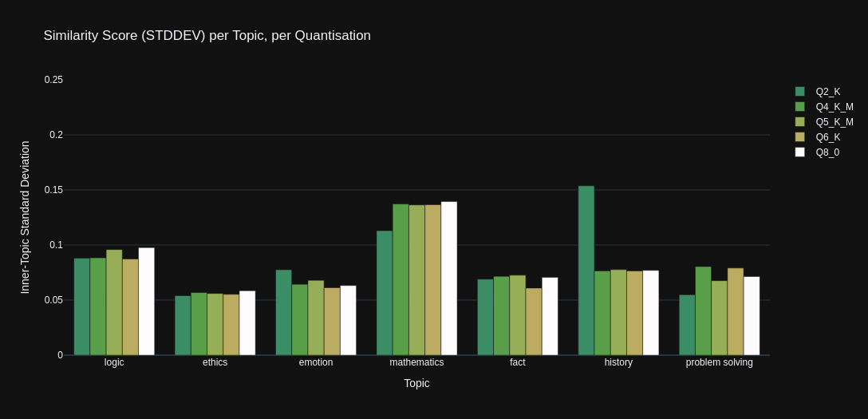Click the 'problem solving' axis label

pyautogui.click(x=719, y=362)
